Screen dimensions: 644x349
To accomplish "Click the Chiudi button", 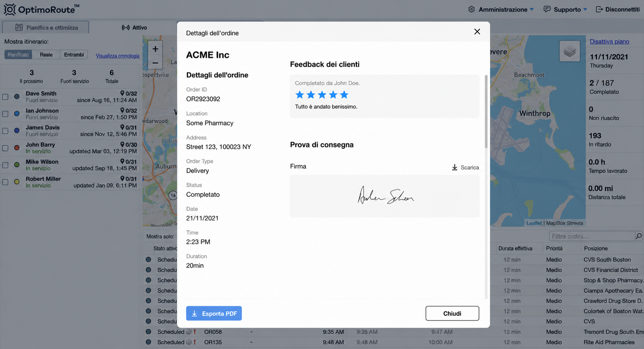I will [x=452, y=314].
